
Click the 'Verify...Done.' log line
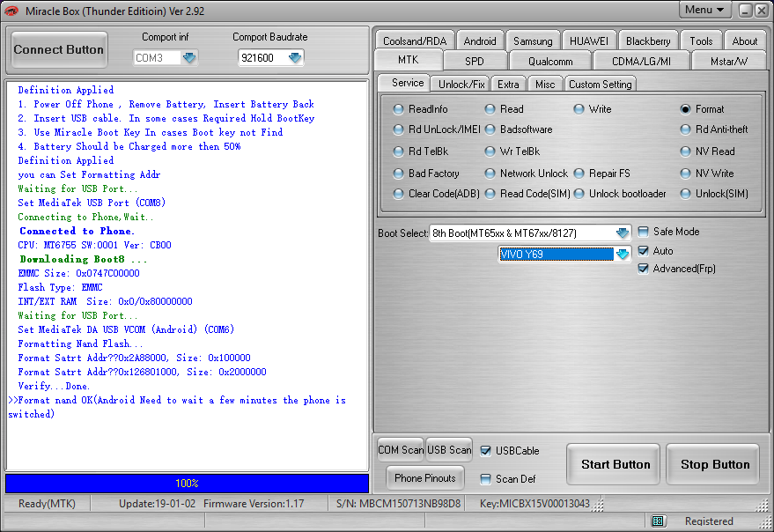tap(54, 386)
